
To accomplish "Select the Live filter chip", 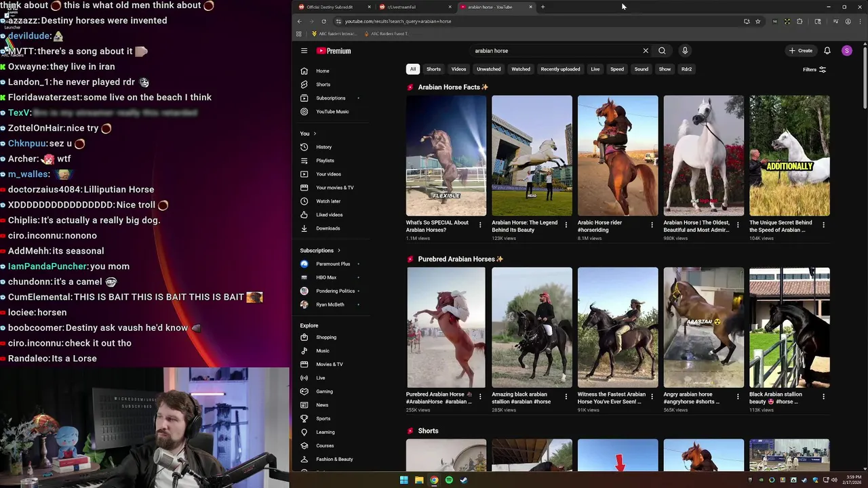I will click(x=595, y=69).
